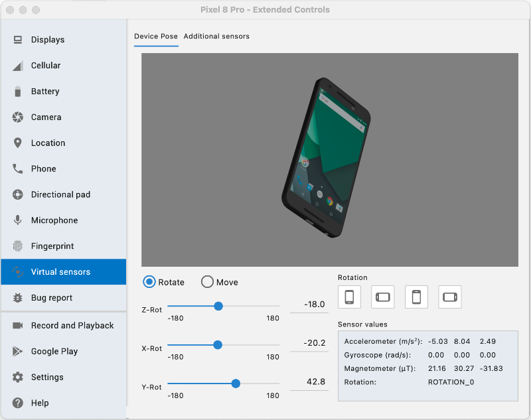Select the Move radio button
The image size is (531, 420).
click(207, 282)
